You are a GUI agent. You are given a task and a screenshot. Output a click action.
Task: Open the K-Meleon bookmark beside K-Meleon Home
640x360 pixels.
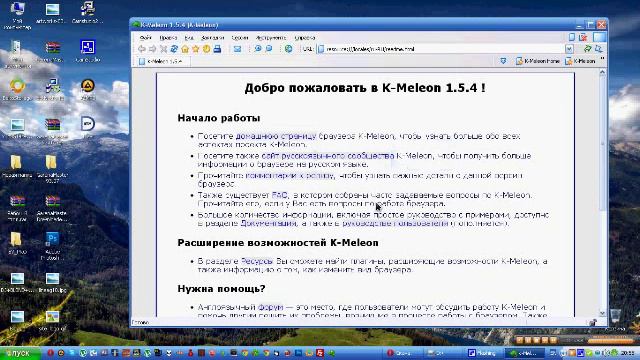click(x=580, y=61)
